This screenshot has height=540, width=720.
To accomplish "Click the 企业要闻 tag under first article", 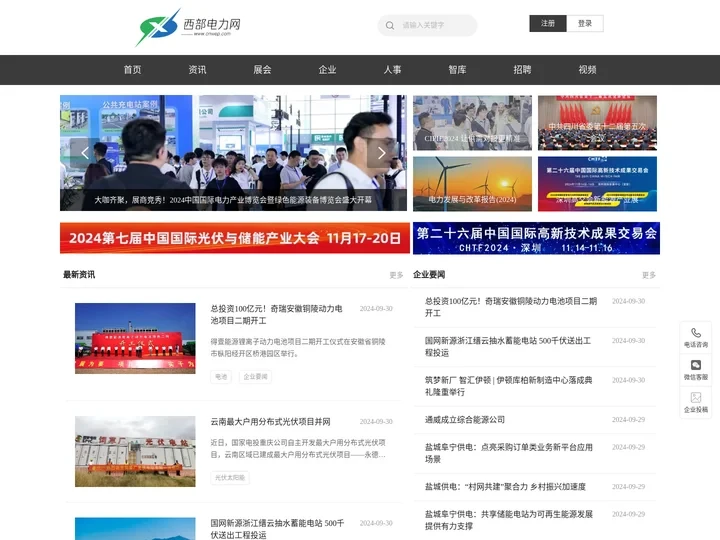I will tap(255, 377).
